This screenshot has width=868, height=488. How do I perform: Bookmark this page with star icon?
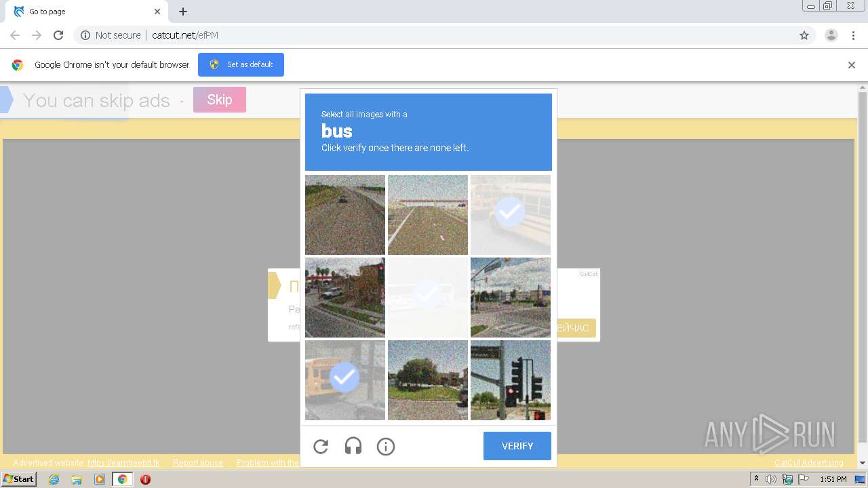804,35
